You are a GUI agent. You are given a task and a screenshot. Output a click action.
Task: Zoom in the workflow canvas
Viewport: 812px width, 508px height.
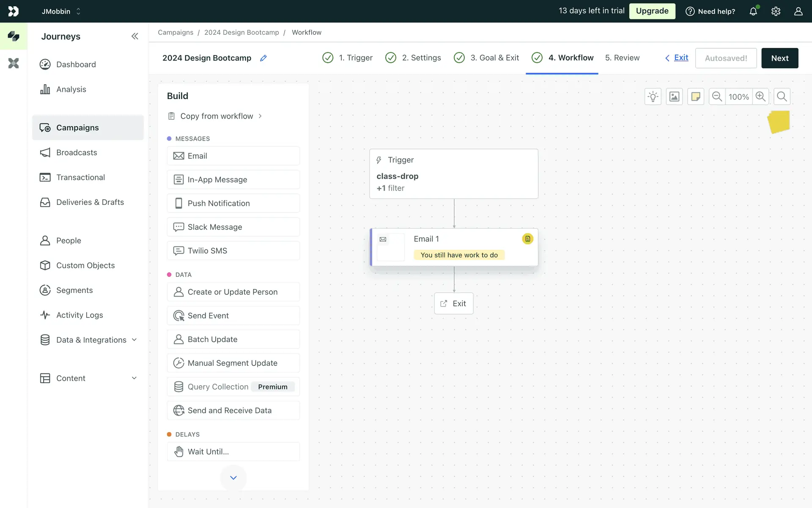pyautogui.click(x=760, y=97)
